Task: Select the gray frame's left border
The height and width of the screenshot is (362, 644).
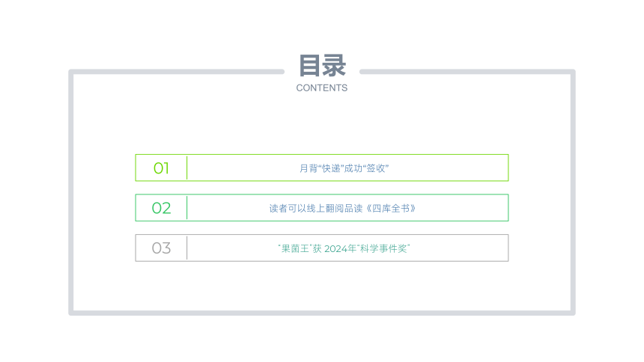Action: [71, 192]
